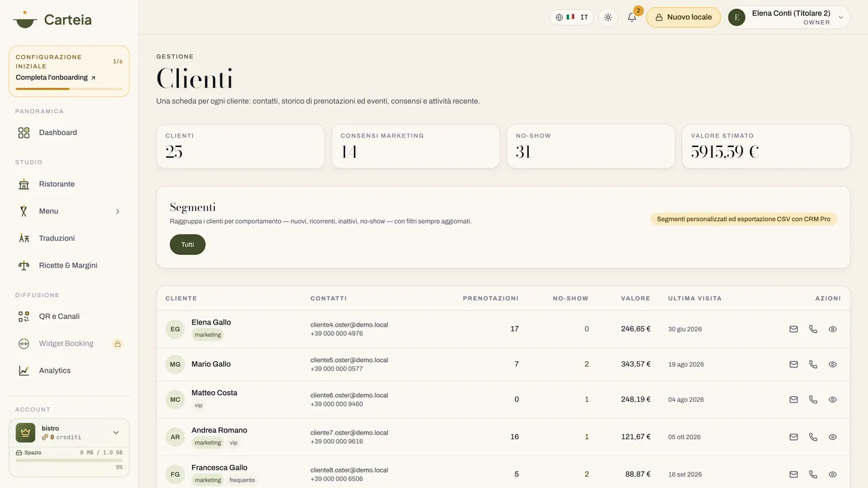Open the Completa l'onboarding link
This screenshot has height=488, width=868.
click(56, 78)
